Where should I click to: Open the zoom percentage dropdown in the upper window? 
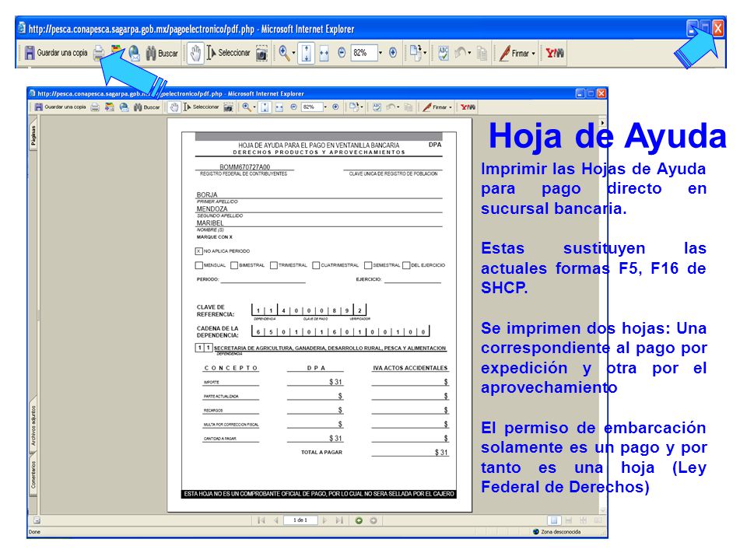click(381, 53)
